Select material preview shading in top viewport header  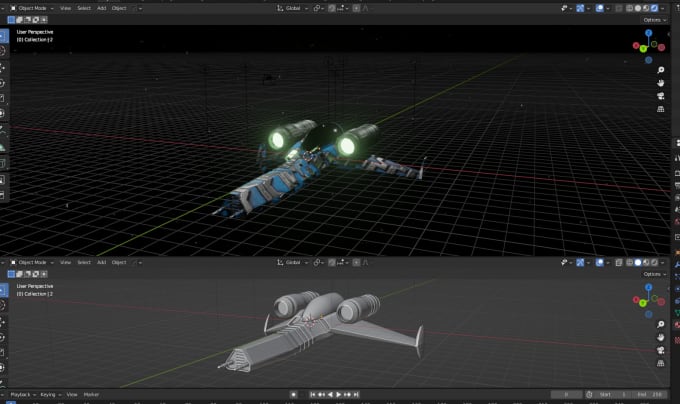coord(646,8)
